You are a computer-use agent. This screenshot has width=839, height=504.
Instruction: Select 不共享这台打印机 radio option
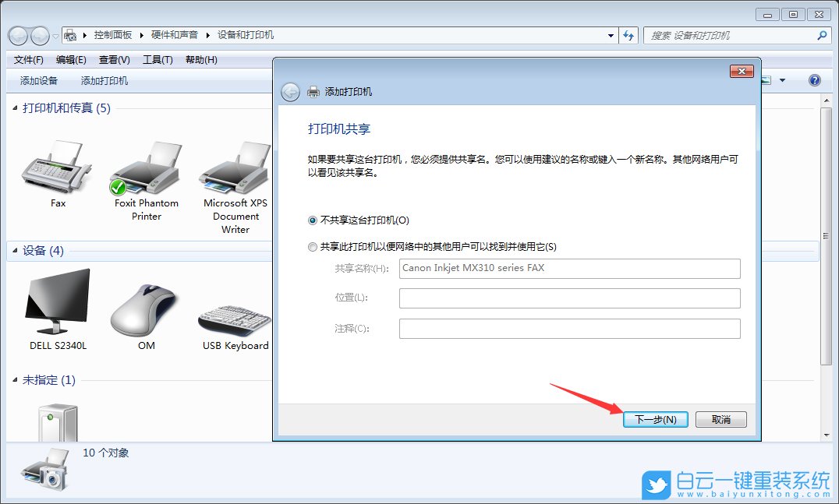pos(312,220)
